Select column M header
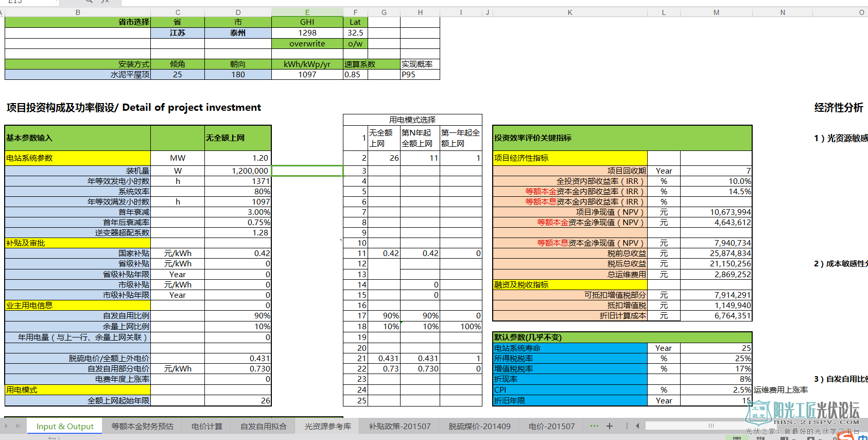The height and width of the screenshot is (440, 868). (716, 12)
